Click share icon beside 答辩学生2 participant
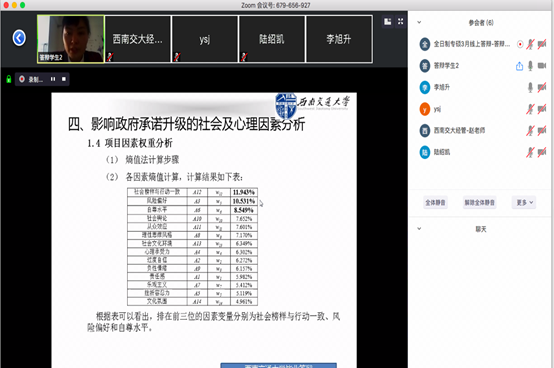The image size is (554, 368). [x=519, y=66]
